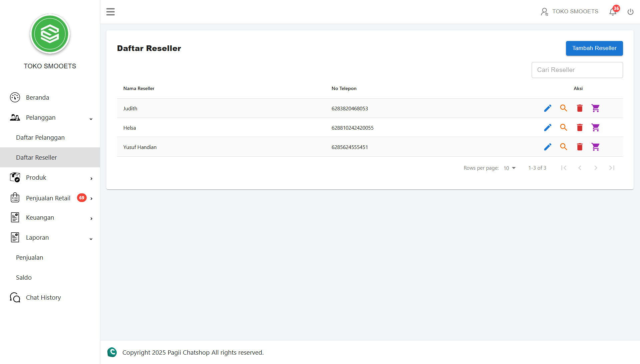This screenshot has width=640, height=364.
Task: Go to Beranda dashboard
Action: pyautogui.click(x=37, y=98)
